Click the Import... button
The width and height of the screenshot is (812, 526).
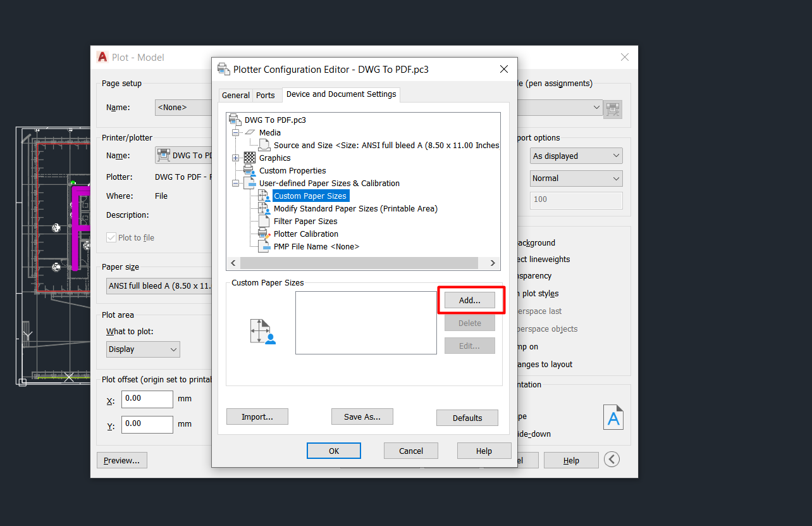point(257,417)
